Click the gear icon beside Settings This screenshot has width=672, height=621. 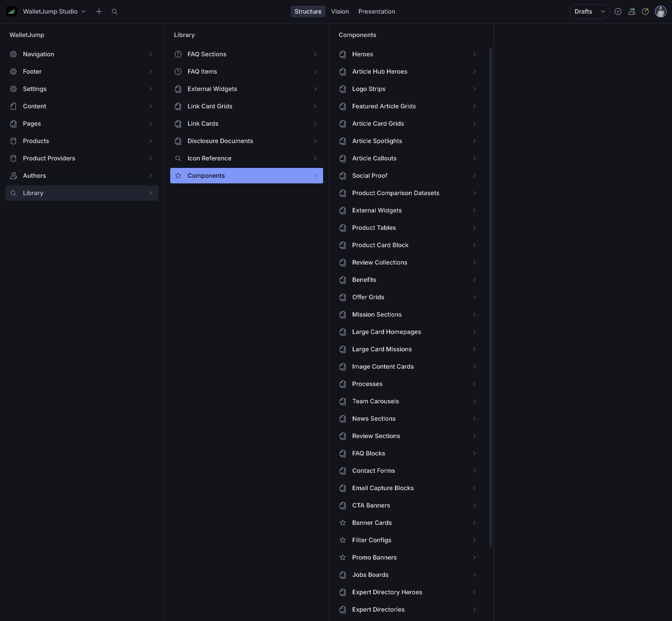(14, 89)
